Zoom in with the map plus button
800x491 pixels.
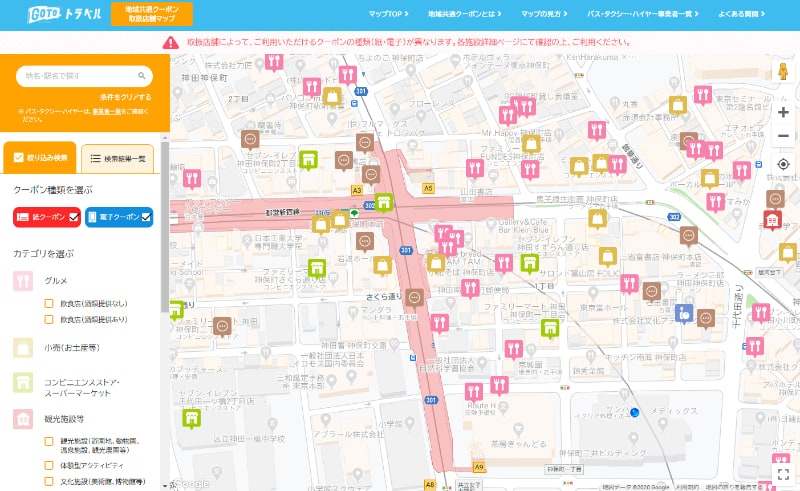pyautogui.click(x=783, y=112)
